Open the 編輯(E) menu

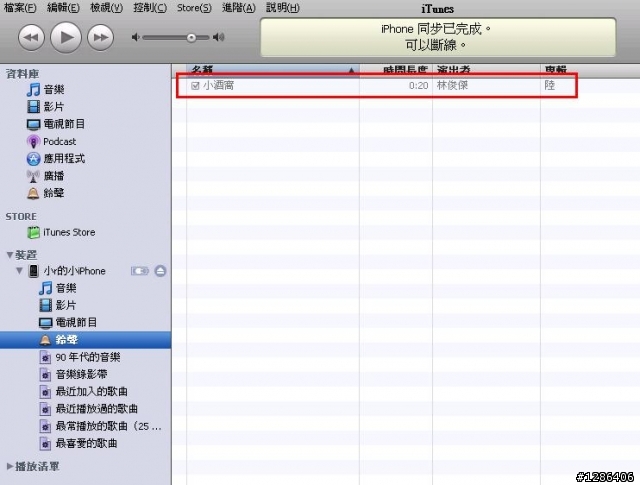pyautogui.click(x=63, y=7)
